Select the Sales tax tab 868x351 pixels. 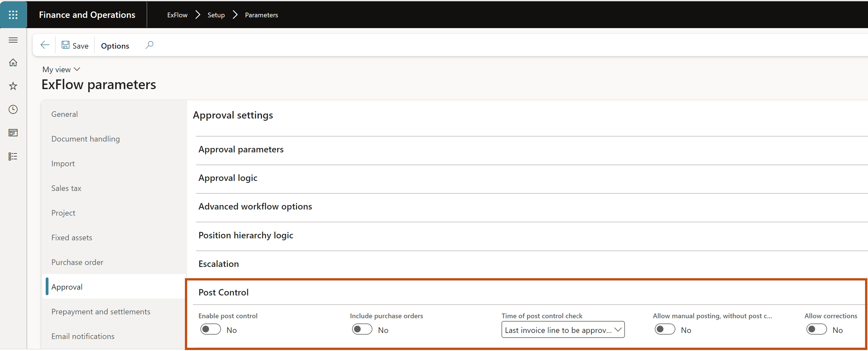click(x=66, y=188)
